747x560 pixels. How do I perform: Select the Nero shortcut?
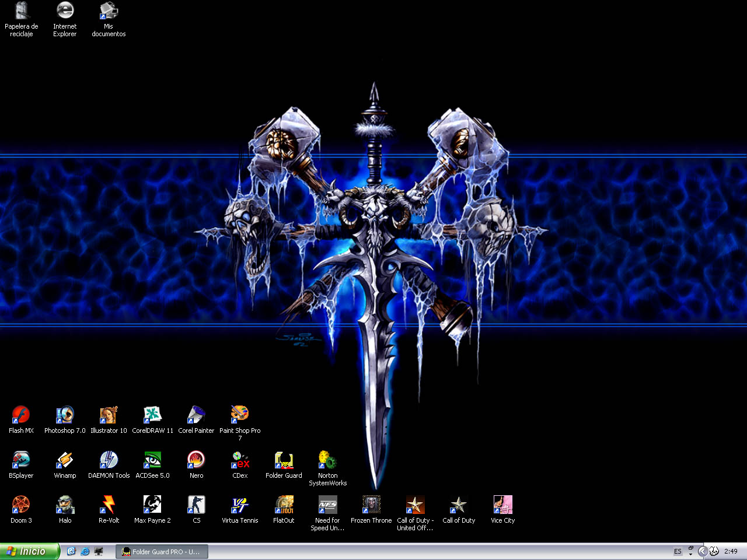point(196,464)
